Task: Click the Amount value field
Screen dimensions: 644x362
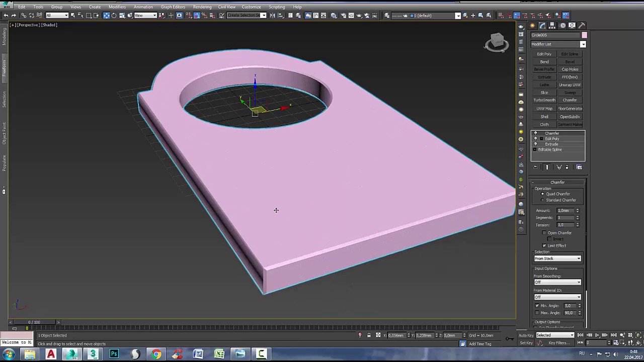Action: 565,211
